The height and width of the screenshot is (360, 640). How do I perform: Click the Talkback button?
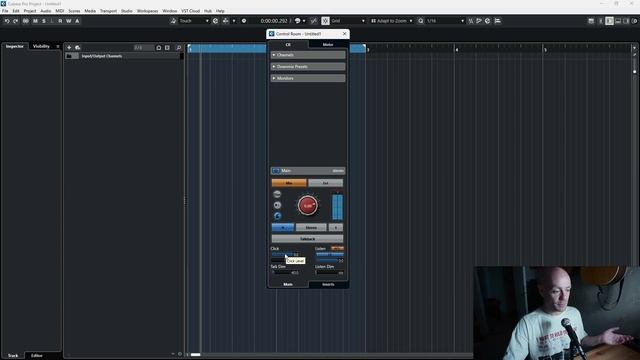[307, 239]
